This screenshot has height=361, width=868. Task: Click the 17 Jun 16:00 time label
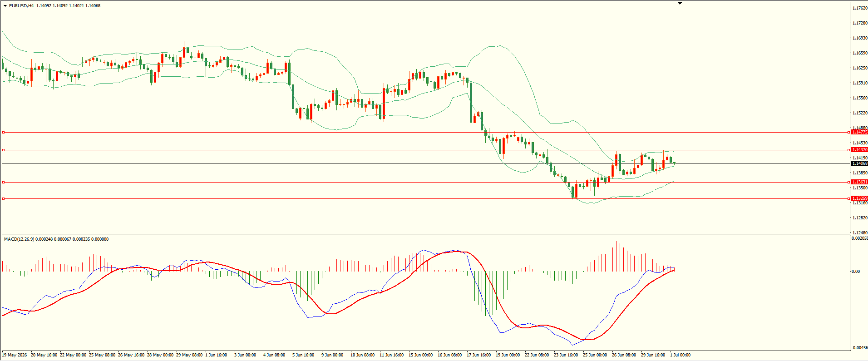pyautogui.click(x=478, y=355)
